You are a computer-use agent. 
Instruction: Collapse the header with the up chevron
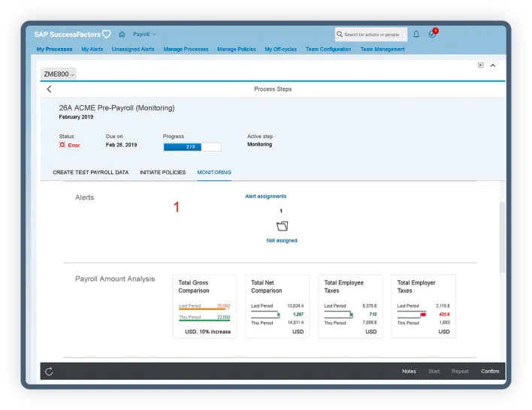493,65
